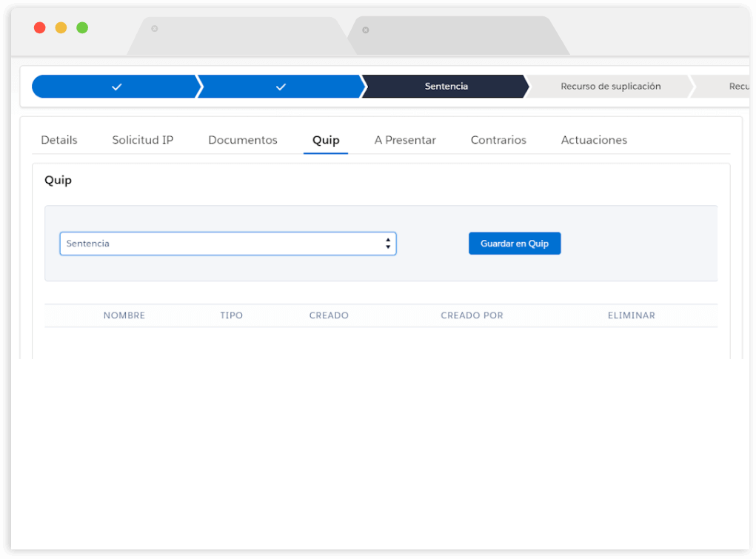Click the second completed checkmark stage
This screenshot has width=756, height=559.
click(280, 87)
